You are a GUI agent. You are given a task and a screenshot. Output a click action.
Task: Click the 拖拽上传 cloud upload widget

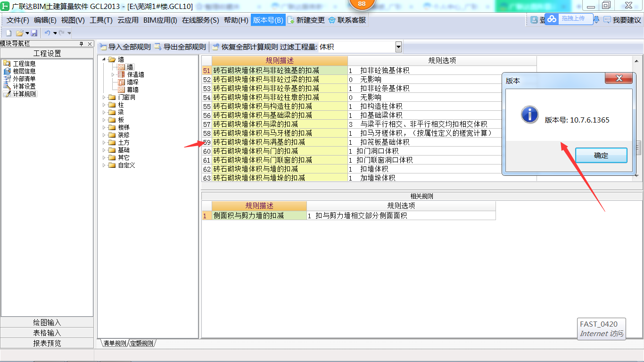coord(569,18)
